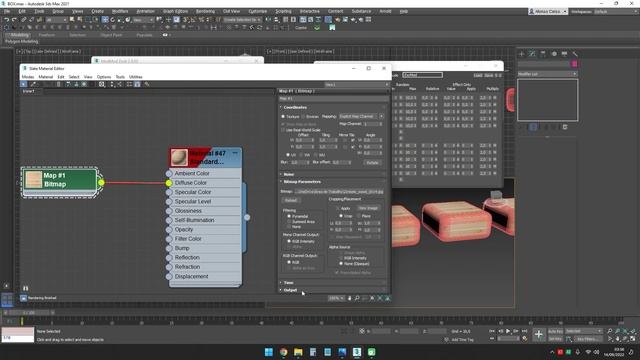Open the Hierarchy tab in command panel

tap(543, 54)
